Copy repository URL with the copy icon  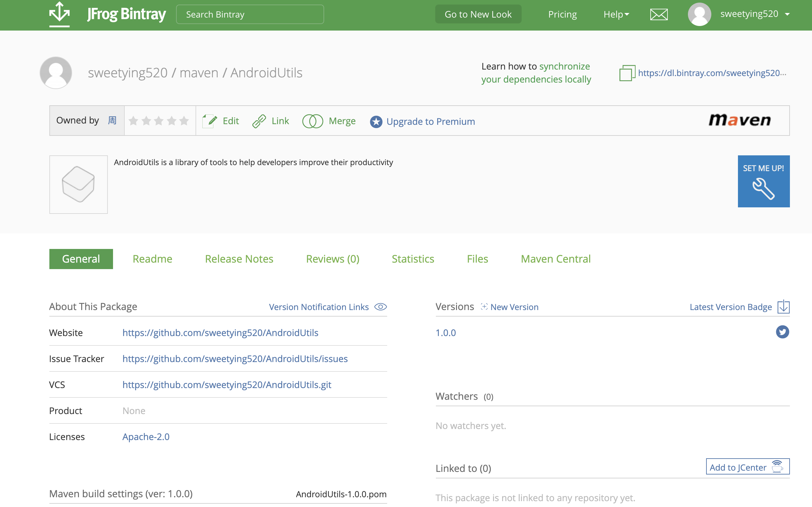[627, 73]
